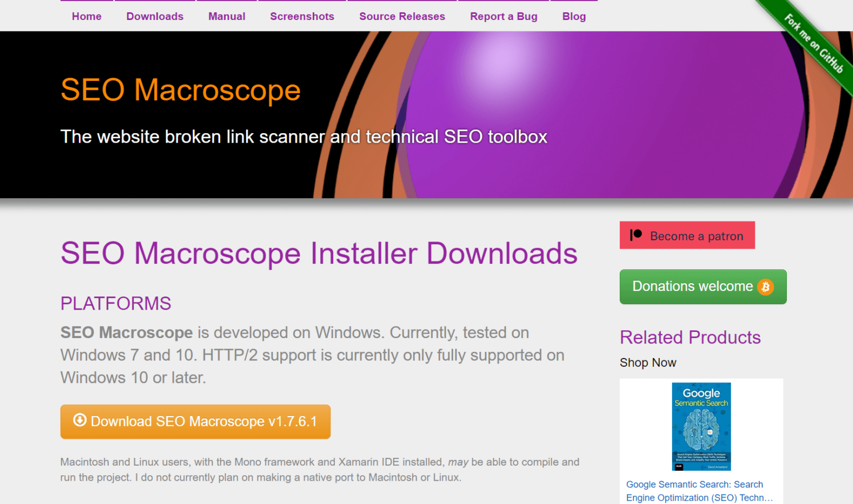Viewport: 853px width, 504px height.
Task: Click the bold SEO Macroscope text in paragraph
Action: click(x=127, y=332)
